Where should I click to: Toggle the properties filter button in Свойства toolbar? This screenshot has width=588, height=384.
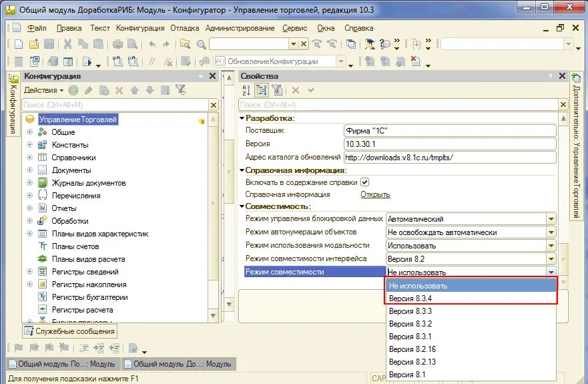(x=277, y=90)
